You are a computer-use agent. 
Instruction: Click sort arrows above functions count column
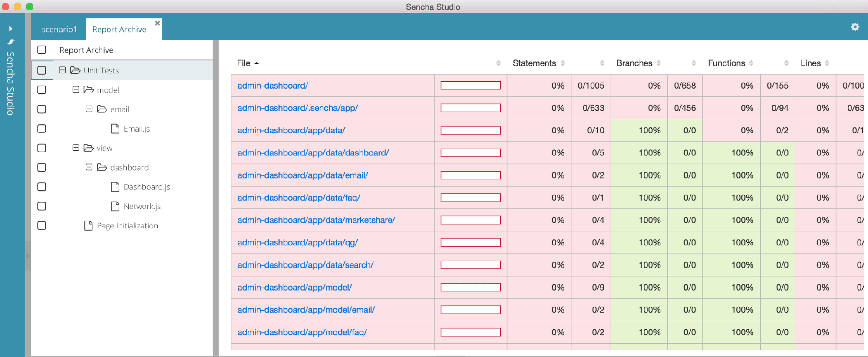tap(786, 63)
